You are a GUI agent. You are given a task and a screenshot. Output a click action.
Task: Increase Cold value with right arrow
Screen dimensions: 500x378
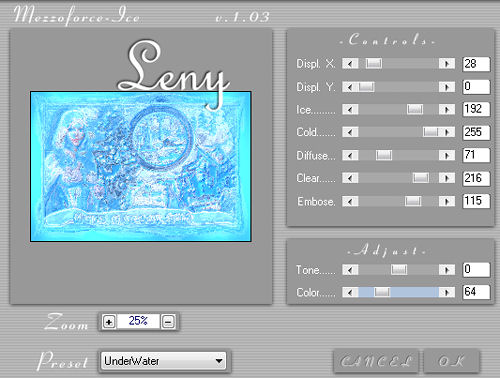pos(447,132)
